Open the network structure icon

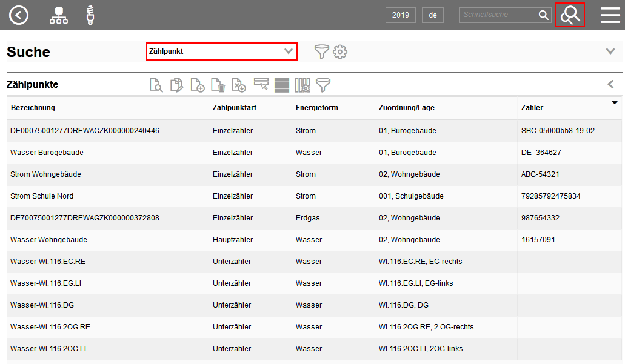pos(59,15)
